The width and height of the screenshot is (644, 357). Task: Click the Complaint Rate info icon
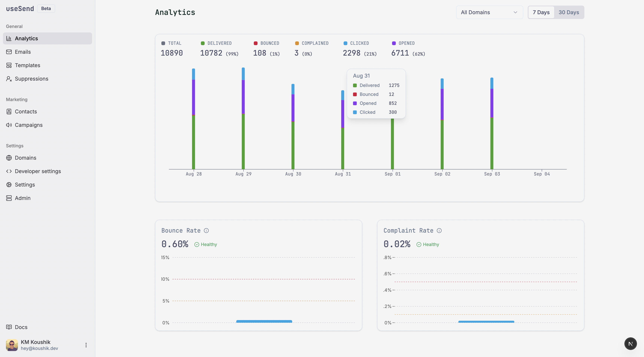(439, 231)
